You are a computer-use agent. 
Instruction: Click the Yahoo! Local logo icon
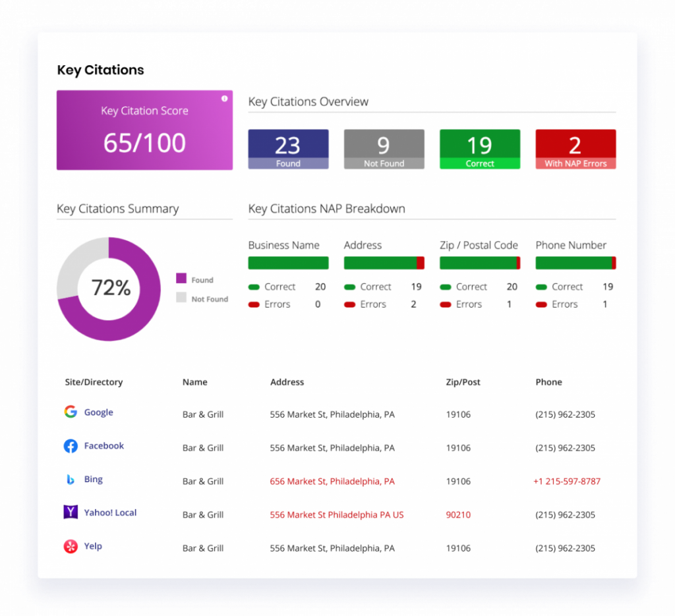(71, 512)
